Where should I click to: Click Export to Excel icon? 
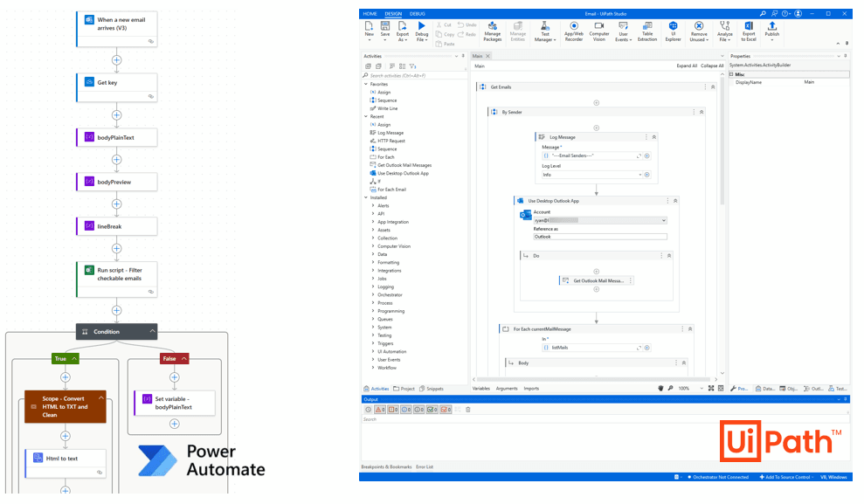[749, 27]
